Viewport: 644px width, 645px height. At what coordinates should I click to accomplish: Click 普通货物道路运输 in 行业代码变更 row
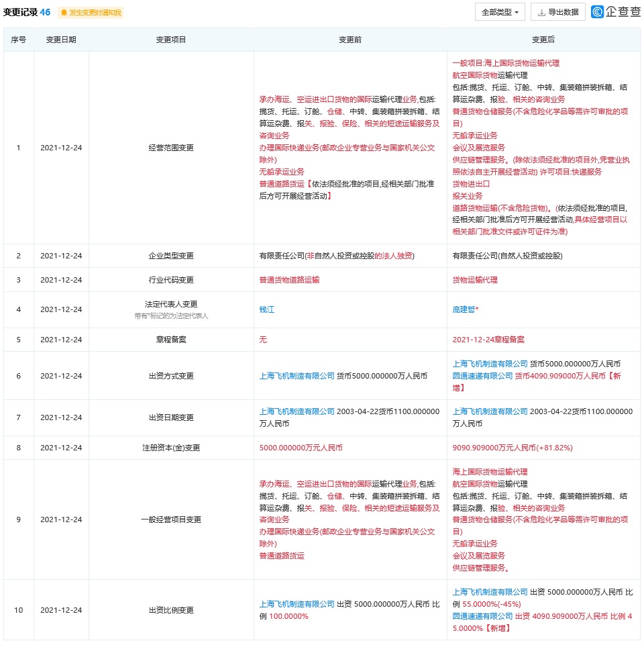click(x=290, y=280)
